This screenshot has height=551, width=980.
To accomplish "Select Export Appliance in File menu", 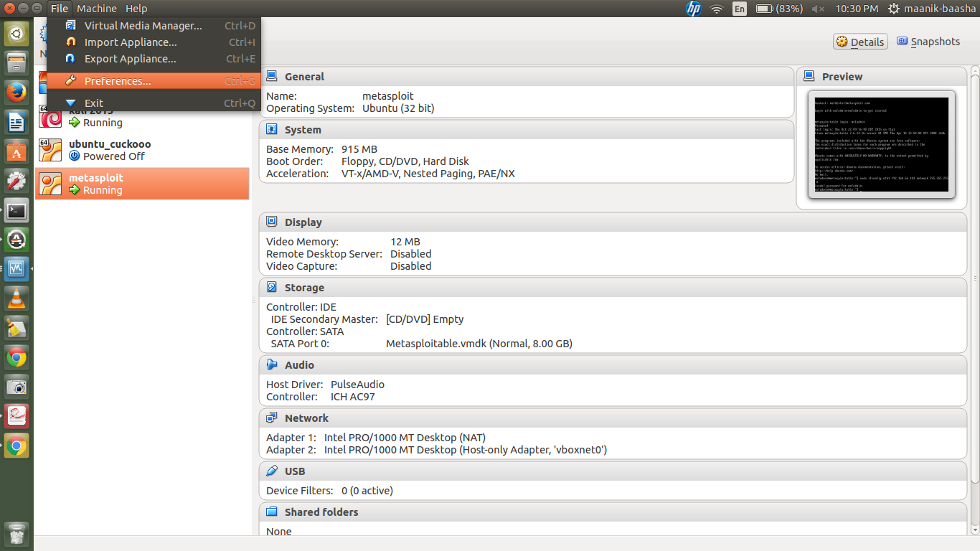I will [x=154, y=59].
